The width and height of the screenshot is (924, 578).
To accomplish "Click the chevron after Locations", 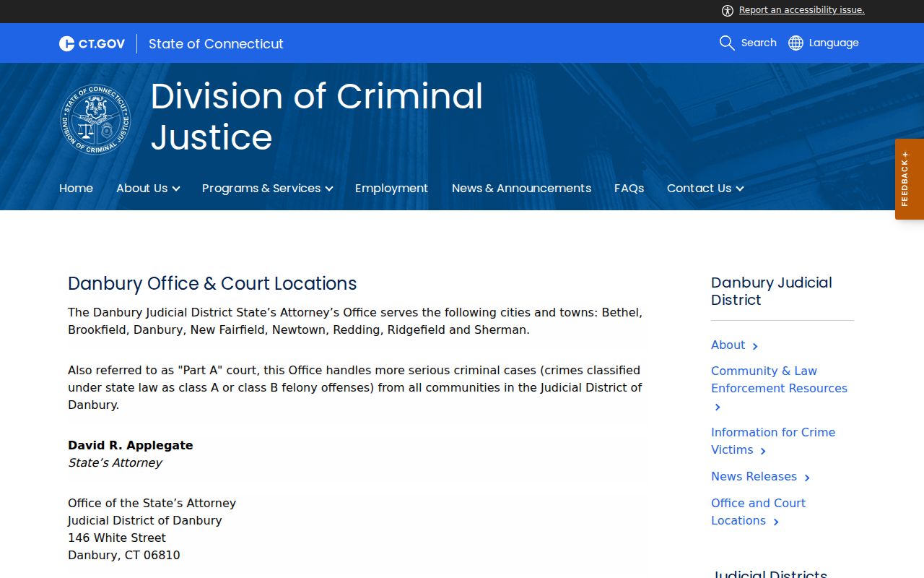I will (x=776, y=522).
